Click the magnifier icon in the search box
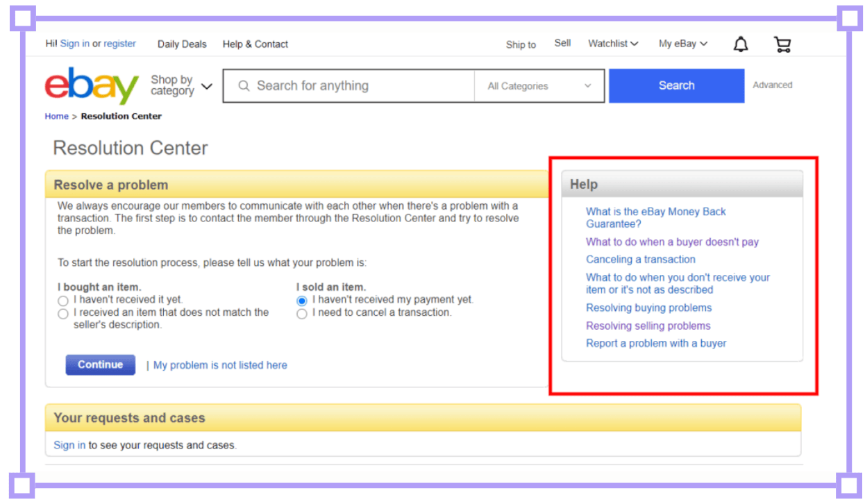 point(244,86)
